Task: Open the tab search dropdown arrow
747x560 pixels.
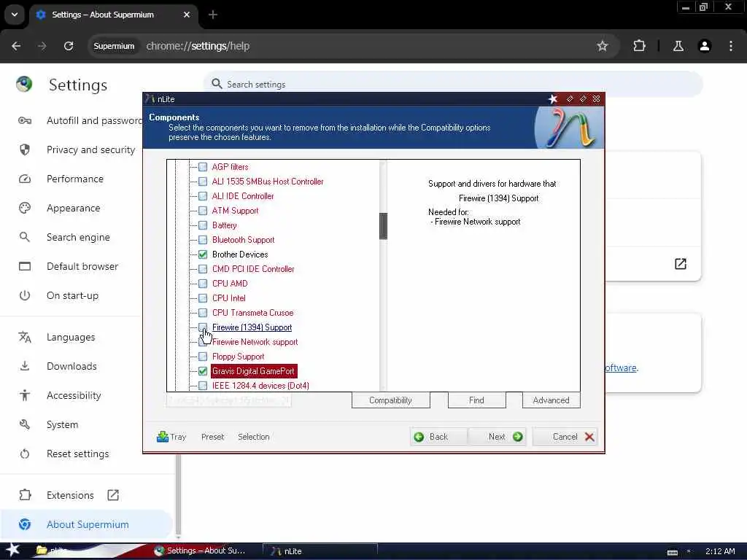Action: pyautogui.click(x=15, y=15)
